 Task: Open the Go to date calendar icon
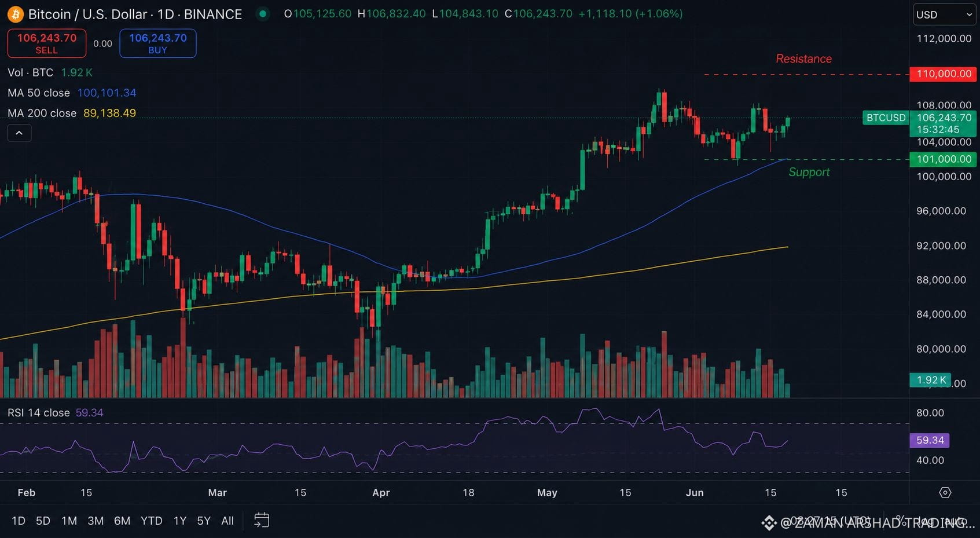262,520
